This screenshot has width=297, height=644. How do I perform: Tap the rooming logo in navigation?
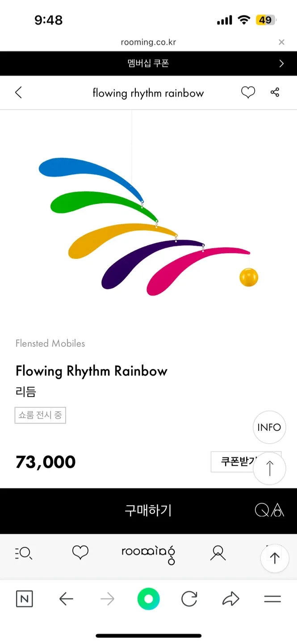click(148, 554)
